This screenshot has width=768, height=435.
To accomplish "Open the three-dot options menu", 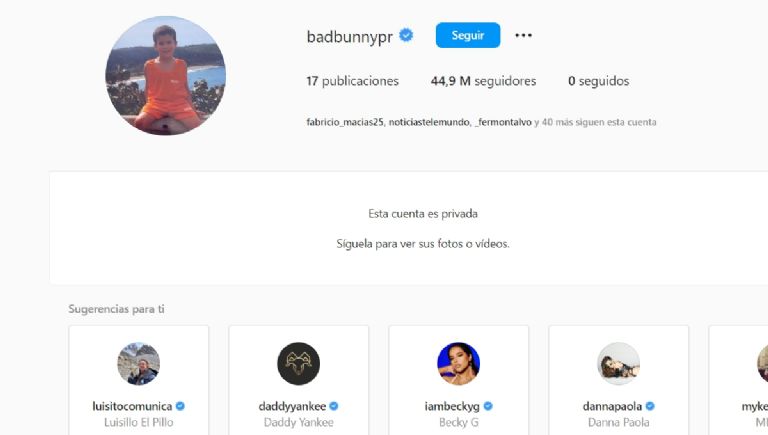I will click(x=523, y=35).
